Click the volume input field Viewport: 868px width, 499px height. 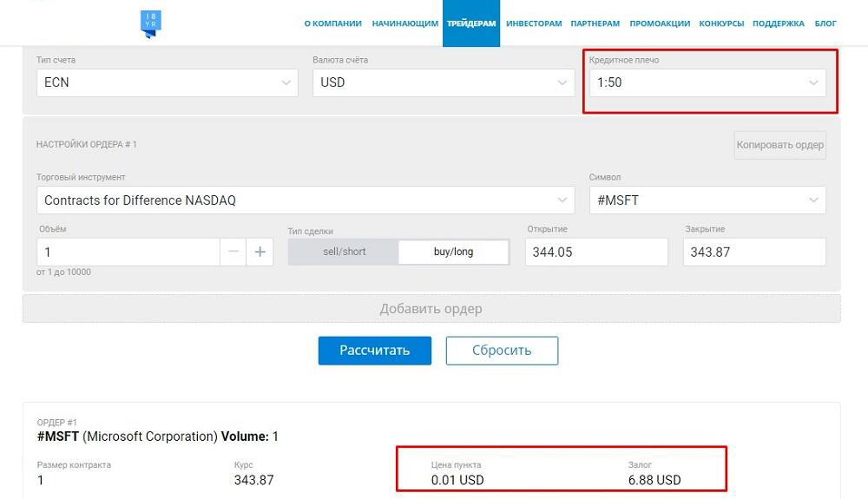click(x=128, y=253)
